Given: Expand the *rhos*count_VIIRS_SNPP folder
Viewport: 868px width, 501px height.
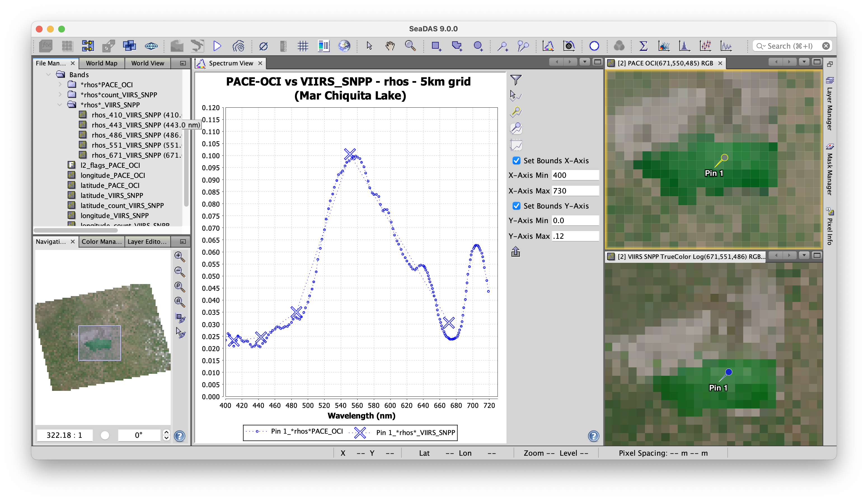Looking at the screenshot, I should click(60, 94).
